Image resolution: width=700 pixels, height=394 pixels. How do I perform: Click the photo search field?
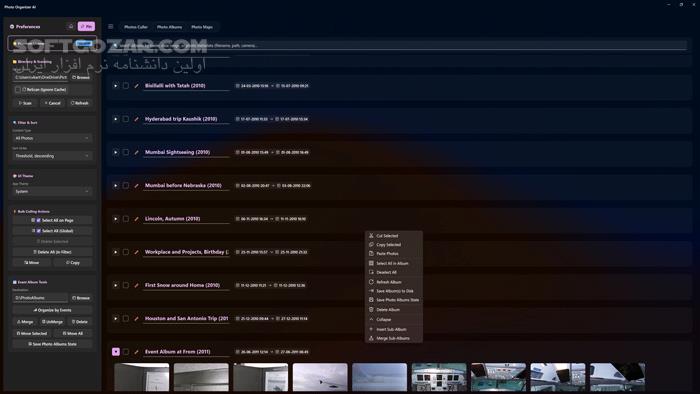(x=400, y=45)
